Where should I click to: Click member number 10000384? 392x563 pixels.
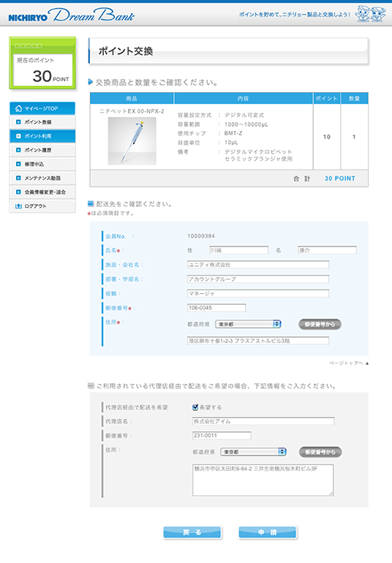pos(201,236)
